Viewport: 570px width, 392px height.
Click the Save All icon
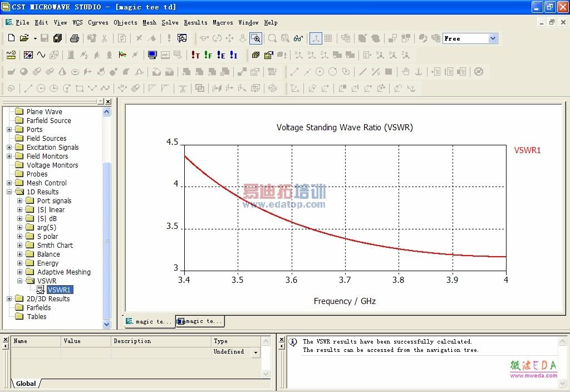(x=57, y=38)
